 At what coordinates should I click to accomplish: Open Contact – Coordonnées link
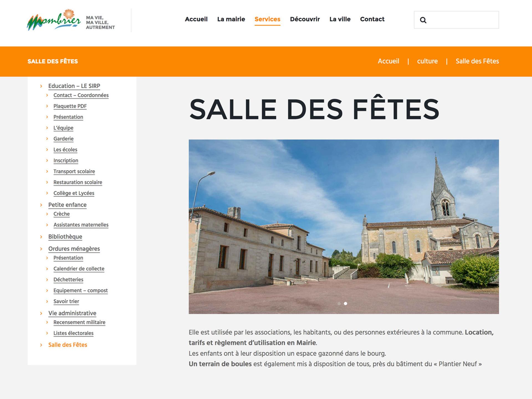tap(81, 95)
